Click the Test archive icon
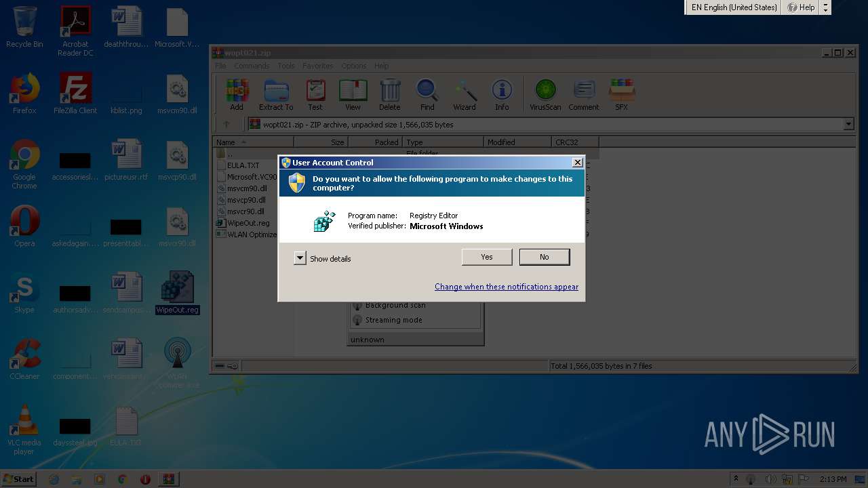The height and width of the screenshot is (488, 868). pos(315,95)
